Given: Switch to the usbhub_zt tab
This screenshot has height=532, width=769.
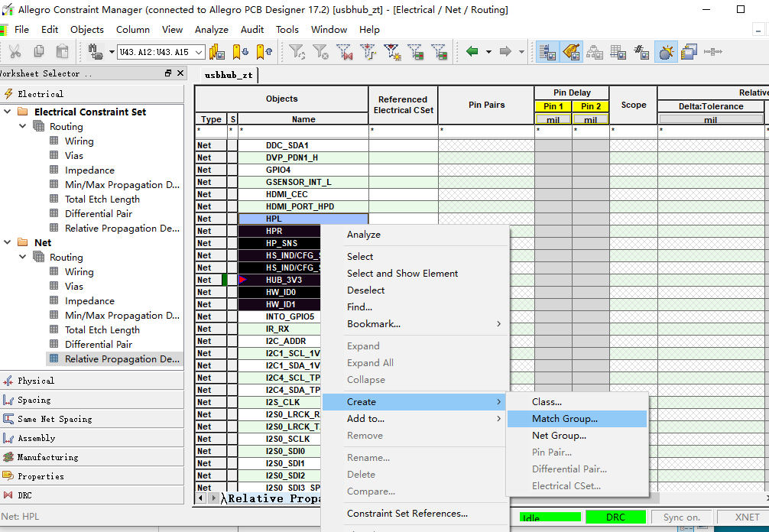Looking at the screenshot, I should [229, 75].
